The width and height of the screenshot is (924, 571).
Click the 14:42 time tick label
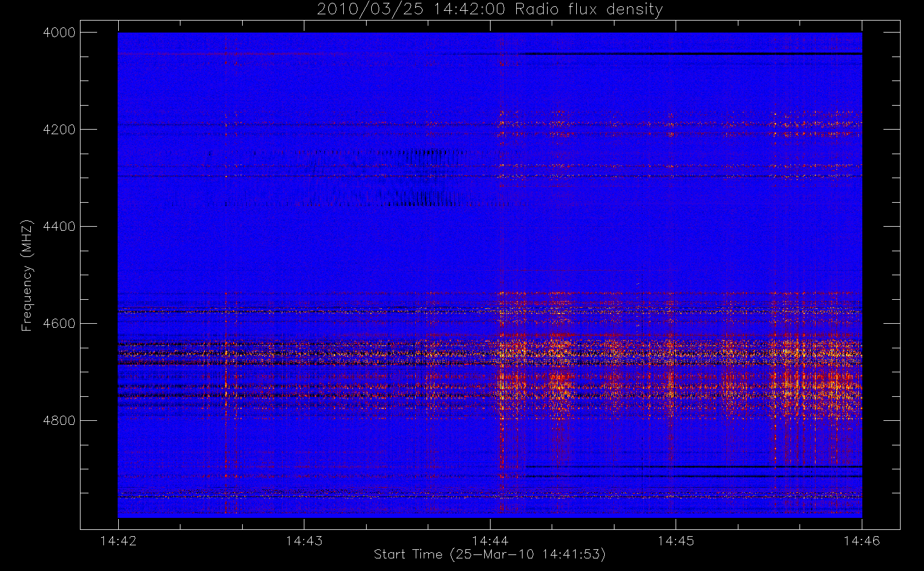pos(118,541)
